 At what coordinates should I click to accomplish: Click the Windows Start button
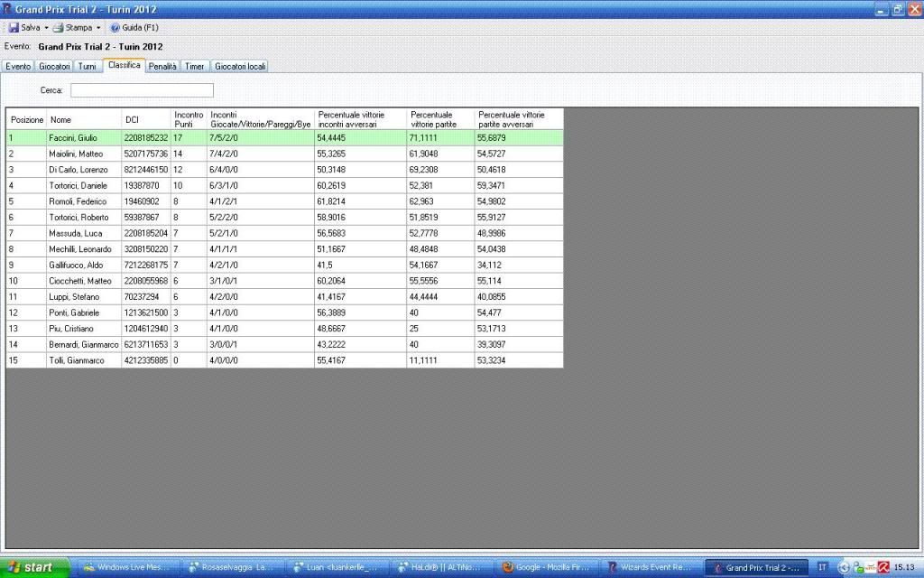coord(34,567)
